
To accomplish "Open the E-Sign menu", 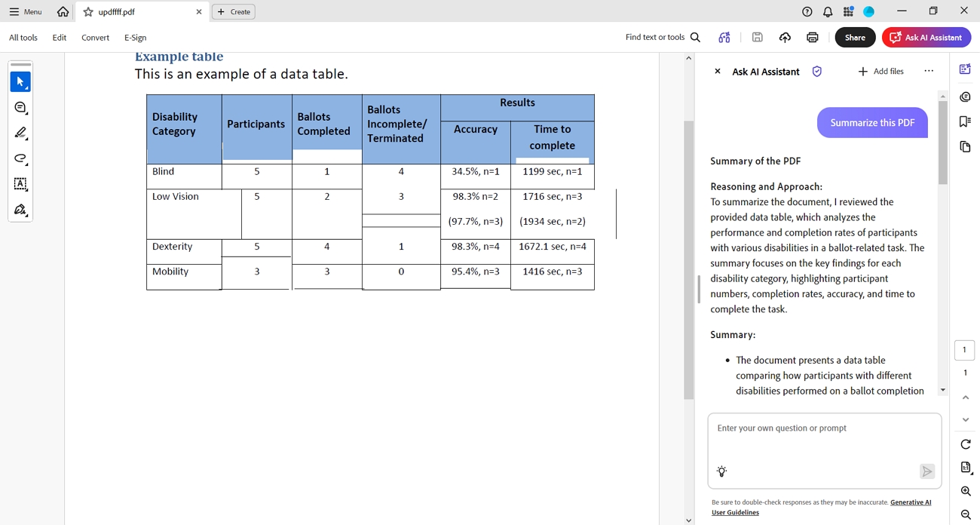I will (x=136, y=37).
